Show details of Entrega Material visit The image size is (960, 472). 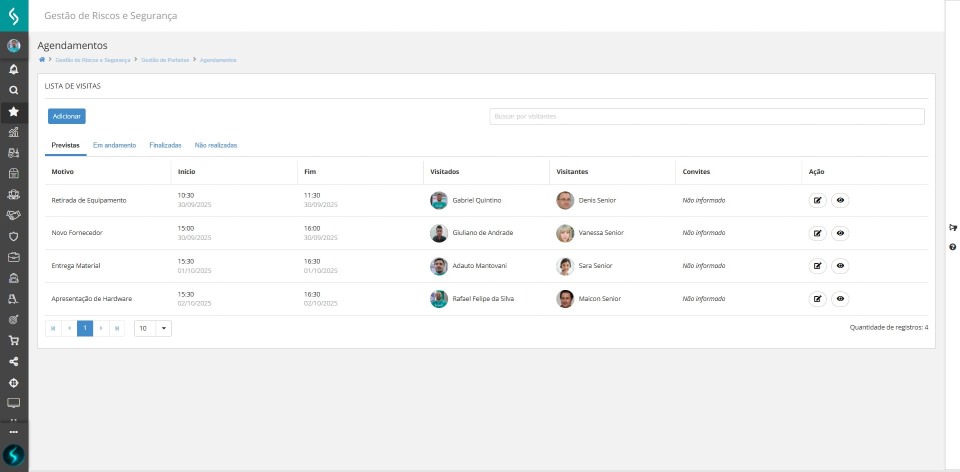(840, 266)
